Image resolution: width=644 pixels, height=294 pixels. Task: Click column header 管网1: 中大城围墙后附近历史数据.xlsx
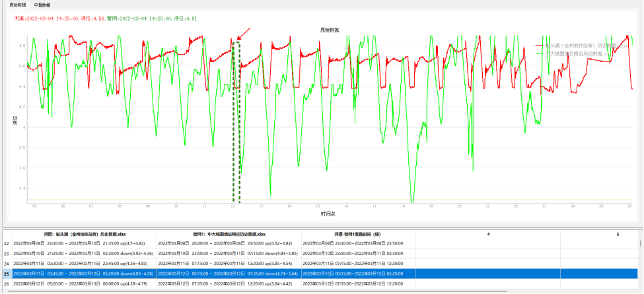229,234
